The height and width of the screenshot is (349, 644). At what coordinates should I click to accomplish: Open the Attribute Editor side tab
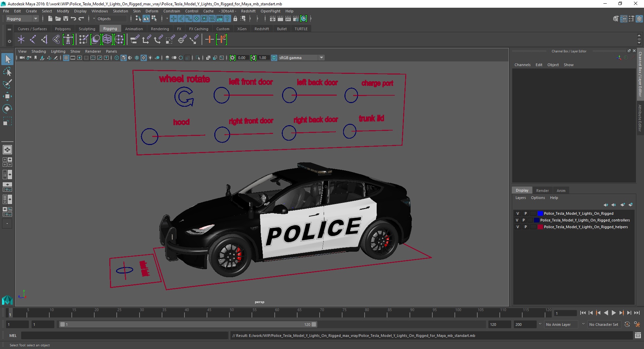point(640,118)
